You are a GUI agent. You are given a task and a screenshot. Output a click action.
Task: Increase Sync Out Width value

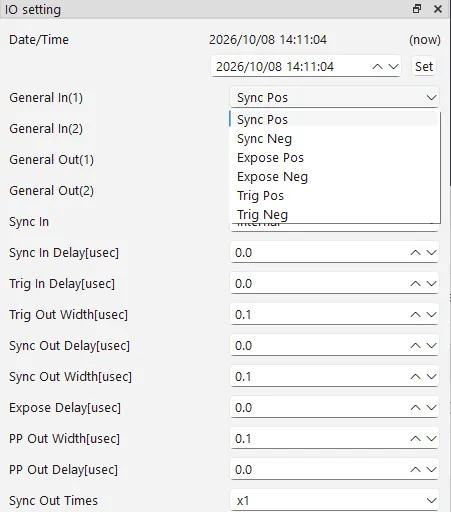(415, 377)
